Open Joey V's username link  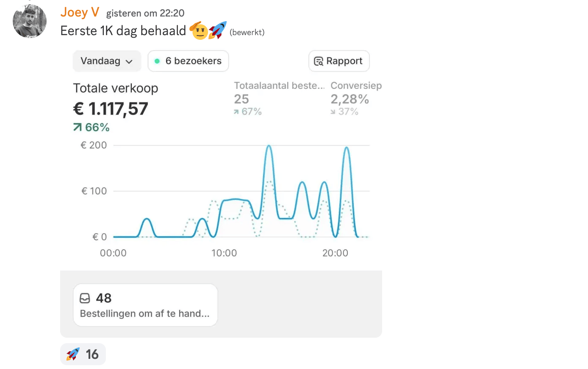80,12
